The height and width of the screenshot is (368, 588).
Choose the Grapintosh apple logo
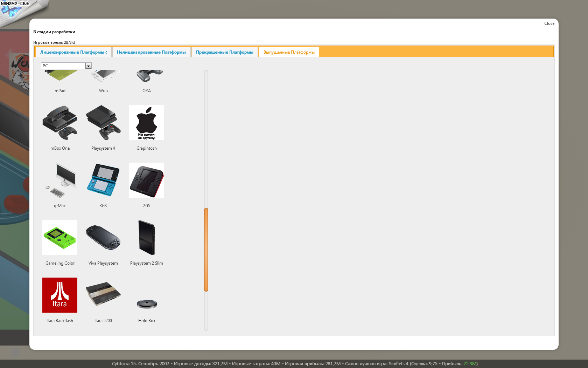pyautogui.click(x=147, y=123)
